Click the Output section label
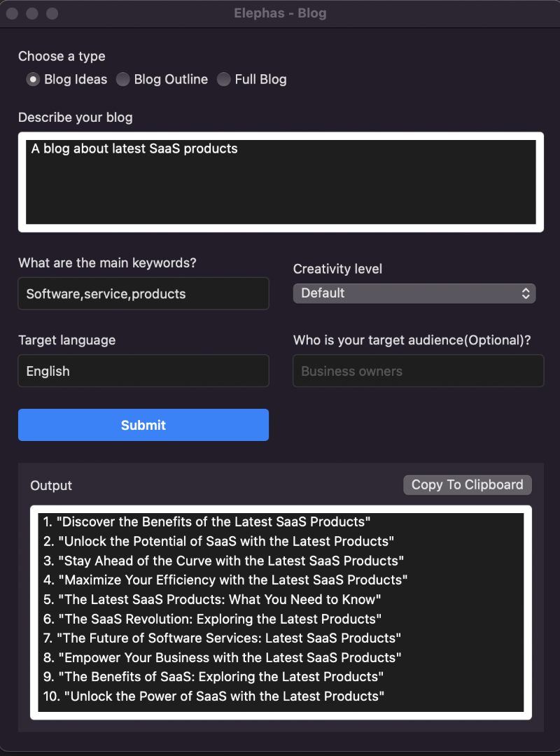The width and height of the screenshot is (560, 756). 50,485
